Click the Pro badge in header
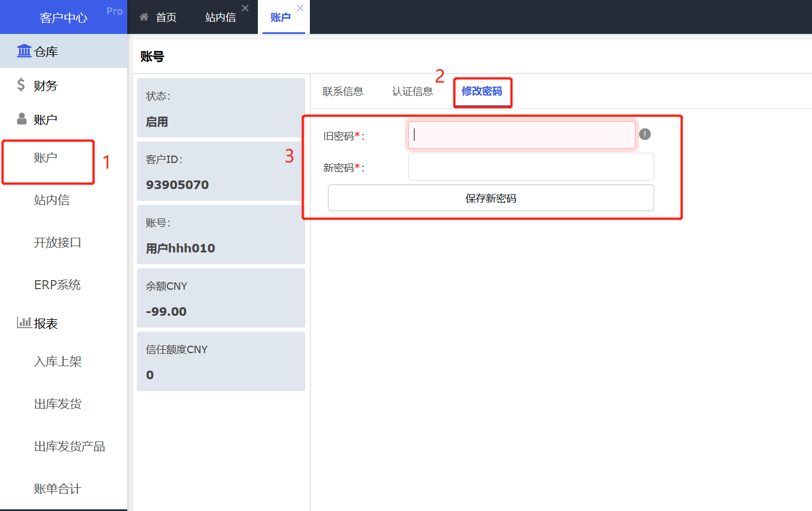Viewport: 812px width, 511px height. tap(114, 11)
